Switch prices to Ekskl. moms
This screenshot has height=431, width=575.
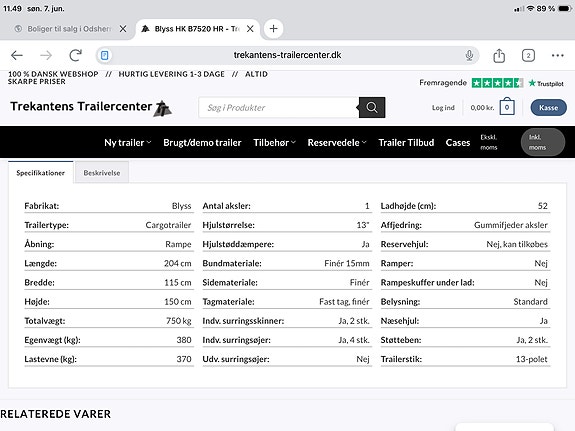[x=488, y=142]
